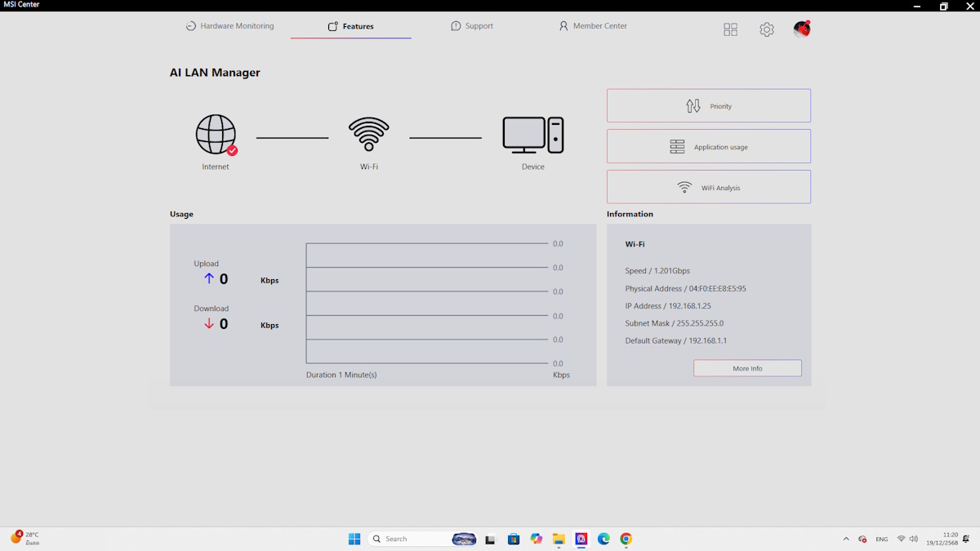This screenshot has width=980, height=551.
Task: Open settings via the gear icon
Action: coord(766,29)
